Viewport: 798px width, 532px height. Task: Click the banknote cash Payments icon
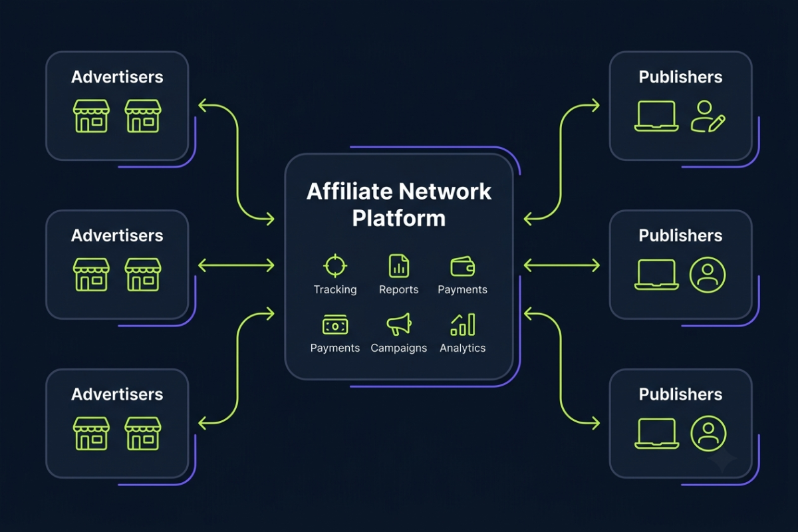coord(335,325)
